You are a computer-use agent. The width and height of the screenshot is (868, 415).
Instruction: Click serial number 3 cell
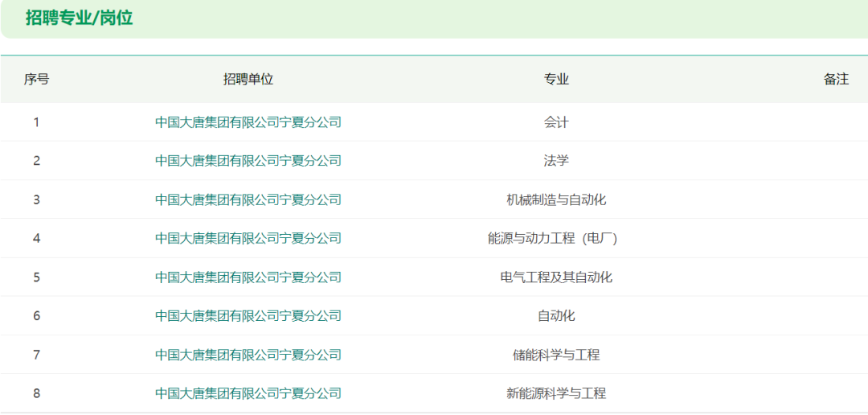[36, 199]
